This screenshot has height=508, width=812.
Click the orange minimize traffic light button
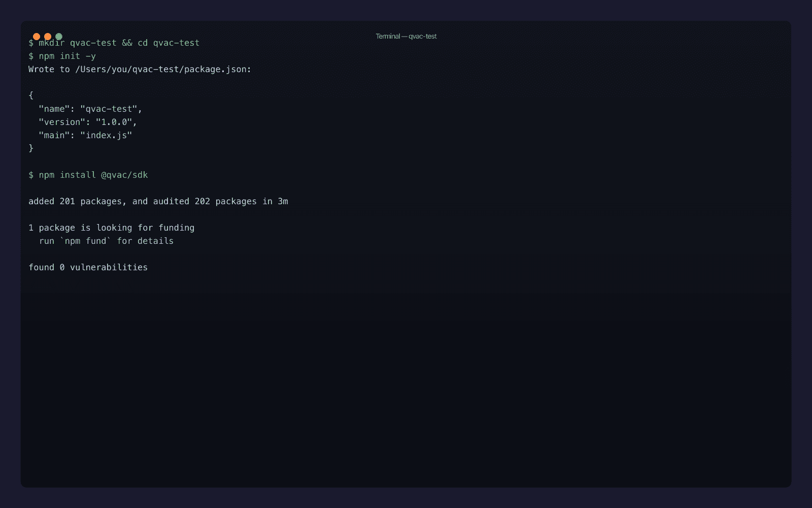pos(48,36)
